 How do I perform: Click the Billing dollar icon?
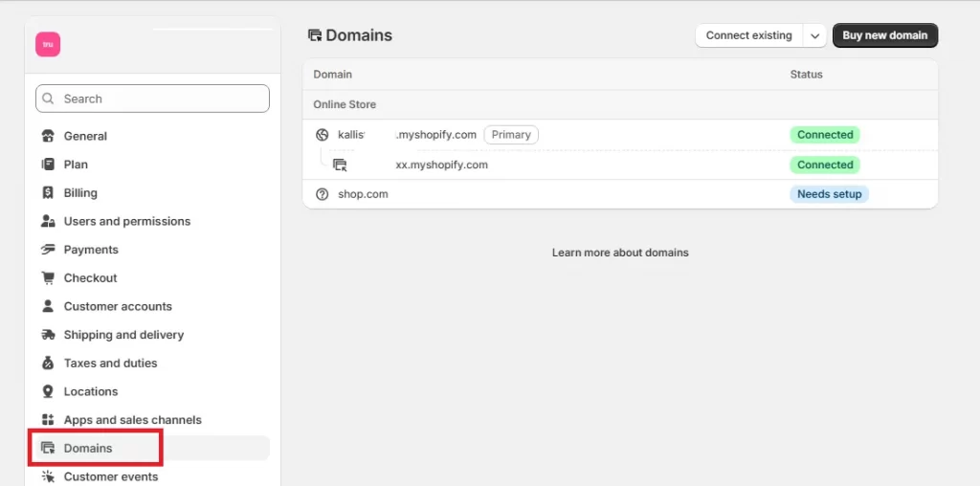tap(48, 192)
